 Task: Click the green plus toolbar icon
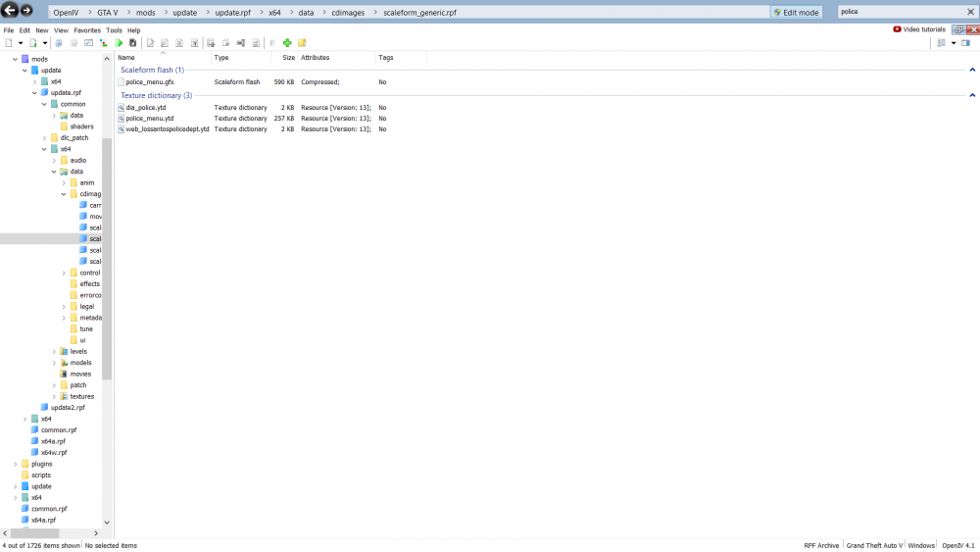click(x=287, y=43)
